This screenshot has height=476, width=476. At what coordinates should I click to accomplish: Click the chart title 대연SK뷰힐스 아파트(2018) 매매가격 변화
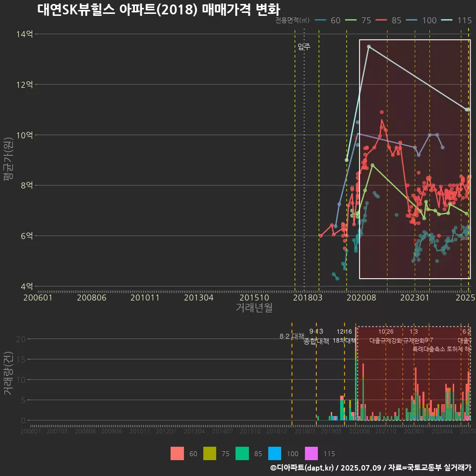pos(159,9)
